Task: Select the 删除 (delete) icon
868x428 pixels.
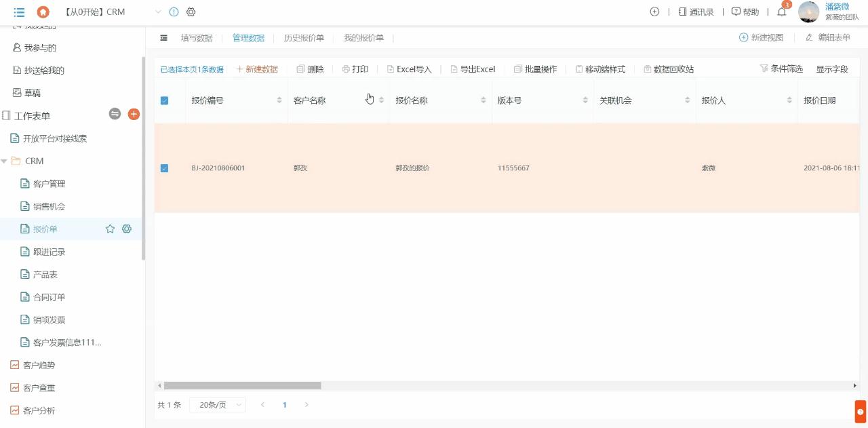Action: click(x=310, y=69)
